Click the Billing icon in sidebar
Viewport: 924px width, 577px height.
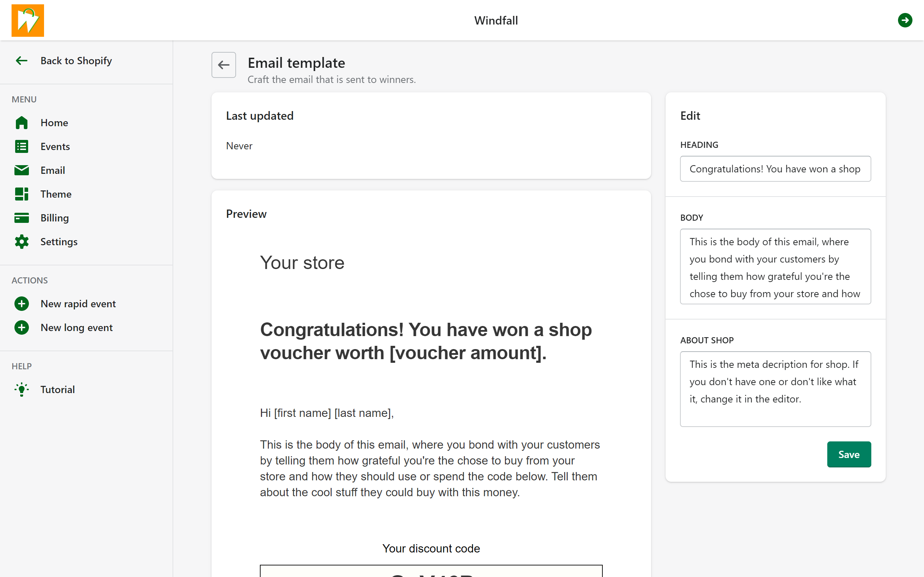[23, 217]
